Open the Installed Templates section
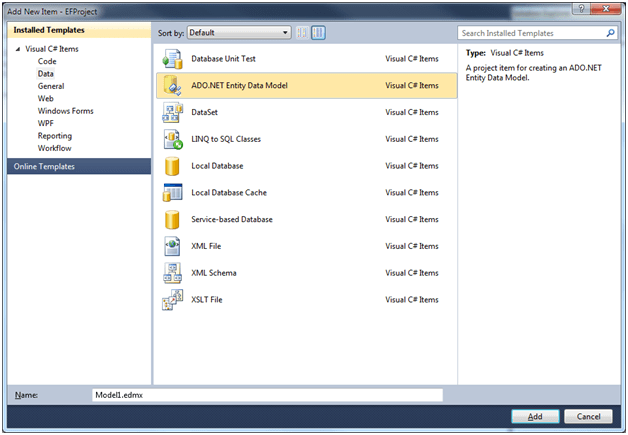 tap(79, 30)
